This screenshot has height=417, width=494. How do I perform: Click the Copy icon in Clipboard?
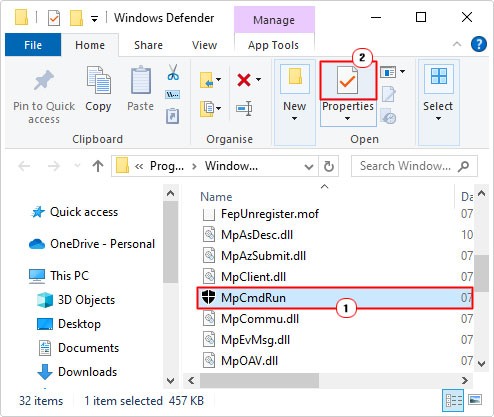98,80
